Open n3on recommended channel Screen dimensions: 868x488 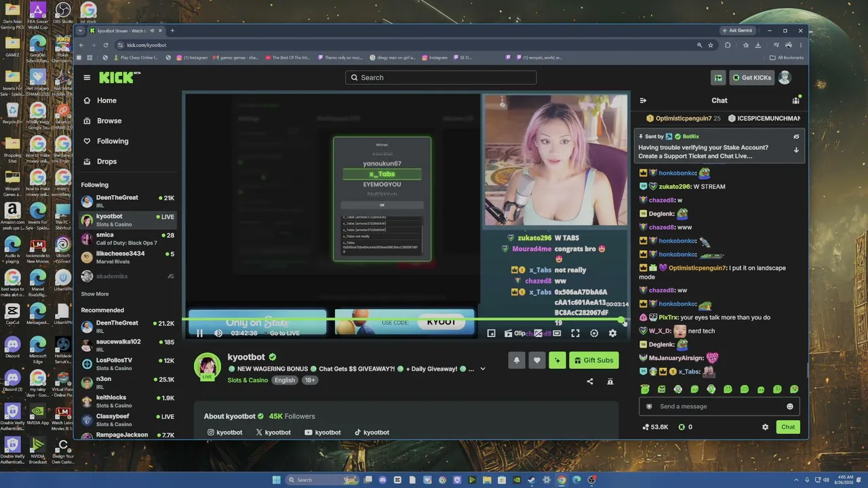click(x=127, y=382)
